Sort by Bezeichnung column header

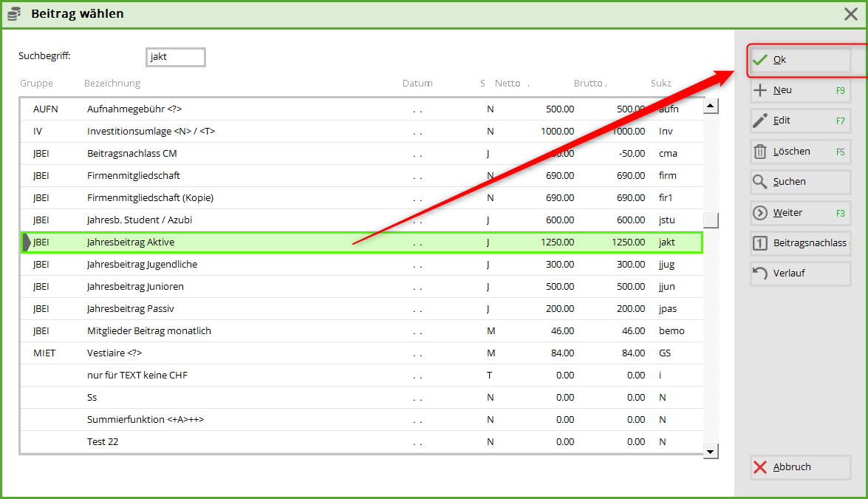pos(112,84)
